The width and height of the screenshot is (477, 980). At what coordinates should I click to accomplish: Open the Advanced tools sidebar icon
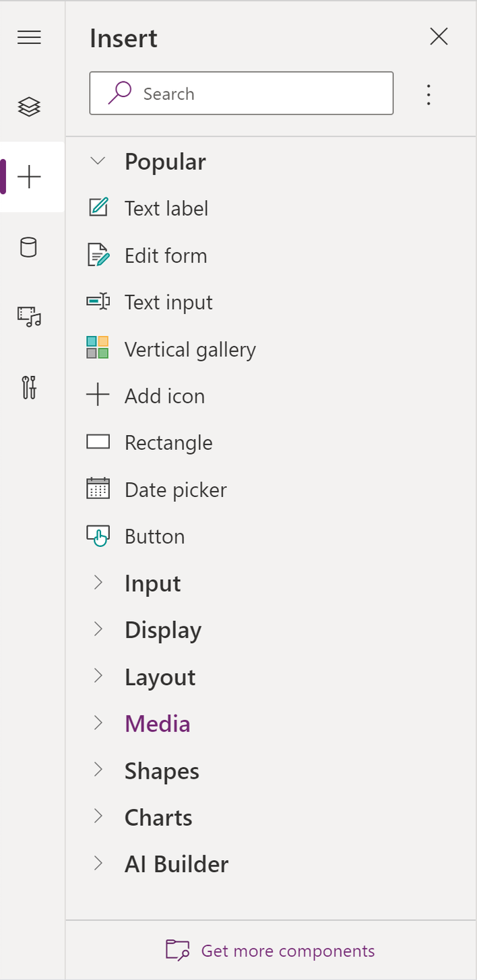[x=29, y=388]
